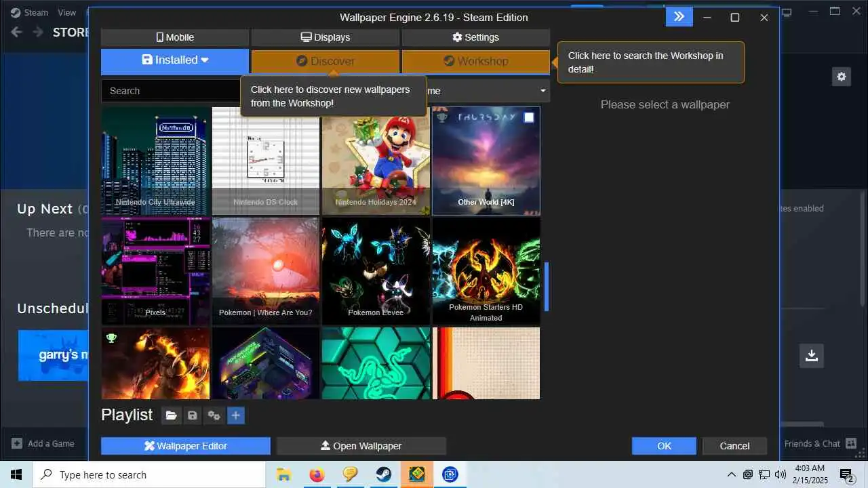Click Add a Game in Steam

click(43, 443)
